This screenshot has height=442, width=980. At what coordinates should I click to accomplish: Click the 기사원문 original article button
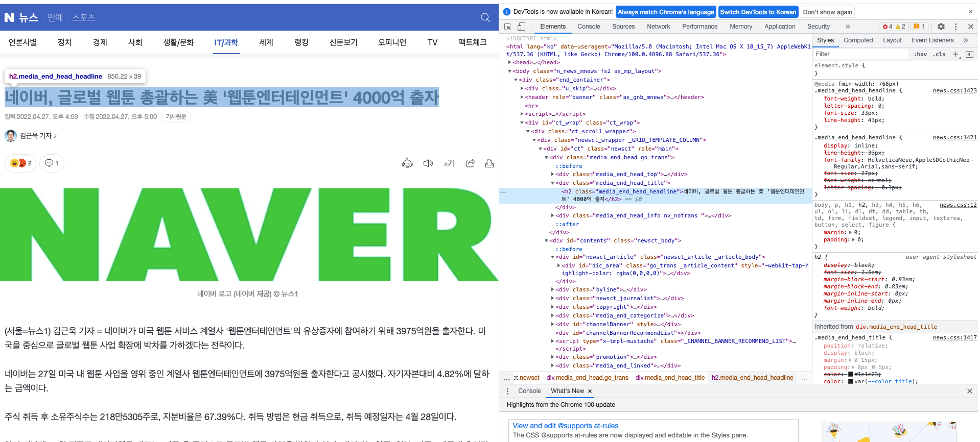pyautogui.click(x=176, y=117)
